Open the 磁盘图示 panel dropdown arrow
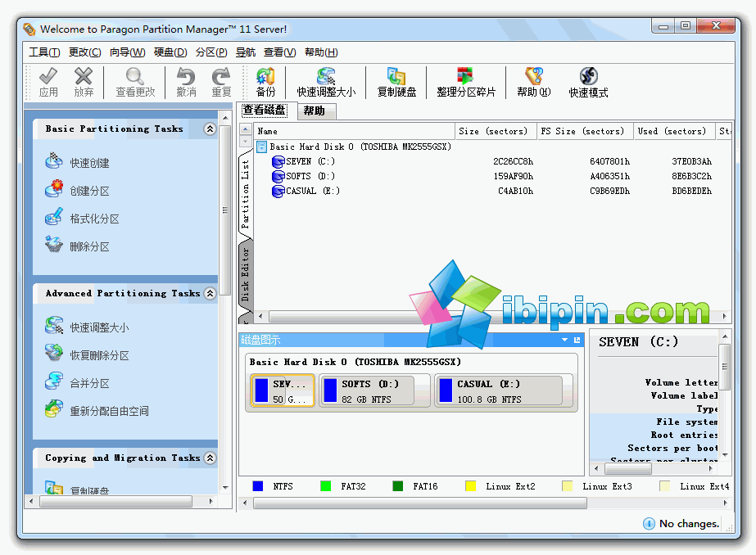 pyautogui.click(x=564, y=341)
